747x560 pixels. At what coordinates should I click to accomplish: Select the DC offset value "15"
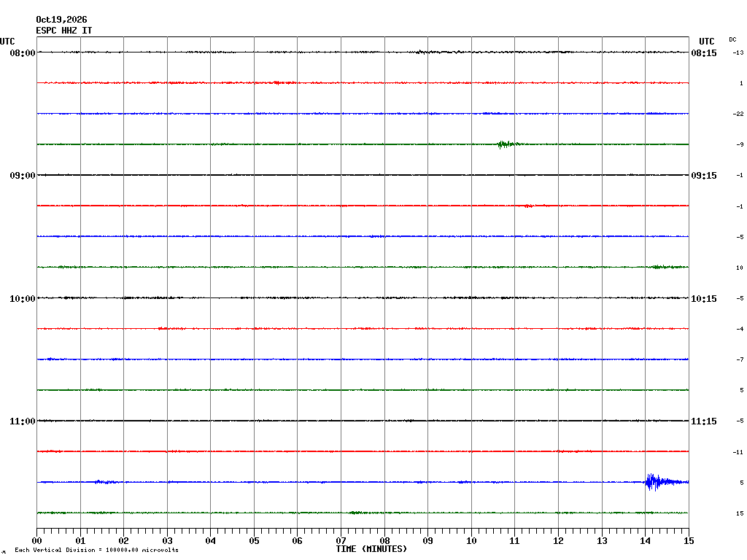click(740, 513)
